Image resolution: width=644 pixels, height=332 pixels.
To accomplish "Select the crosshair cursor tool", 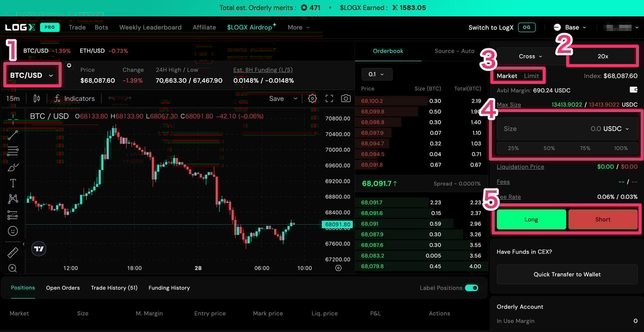I will pyautogui.click(x=13, y=117).
